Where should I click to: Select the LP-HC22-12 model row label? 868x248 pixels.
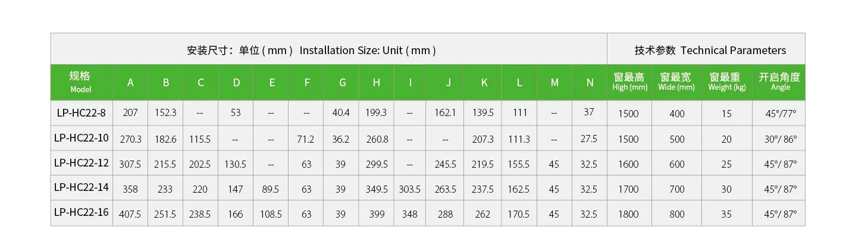pos(81,163)
